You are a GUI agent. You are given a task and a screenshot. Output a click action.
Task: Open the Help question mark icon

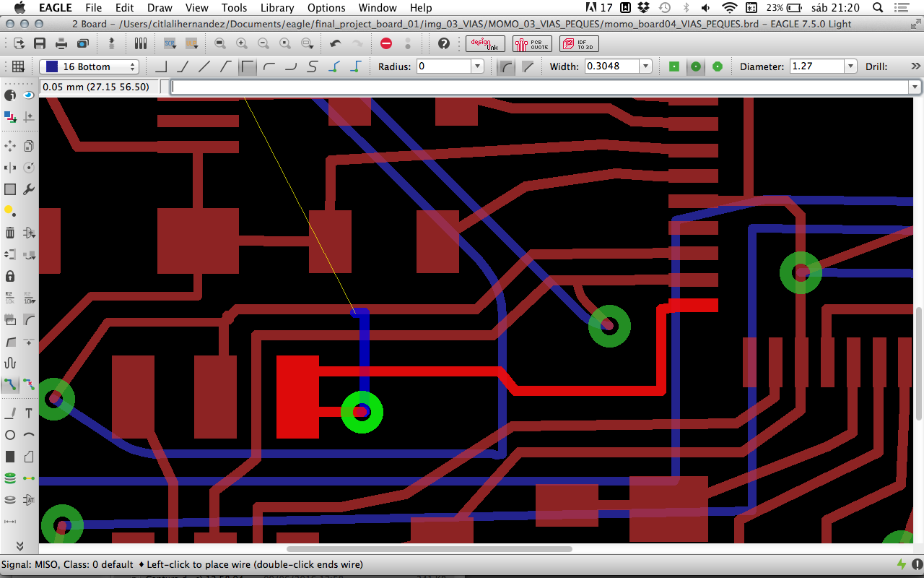444,43
